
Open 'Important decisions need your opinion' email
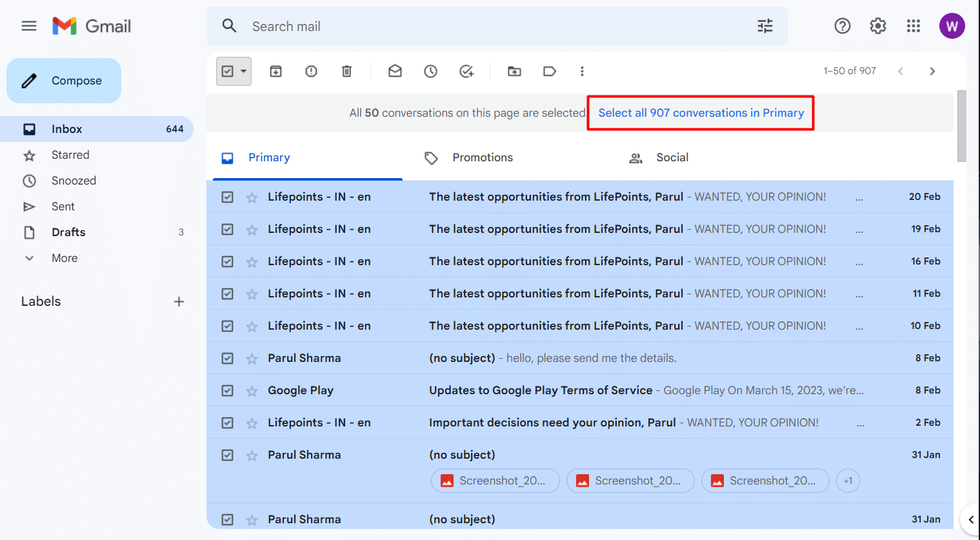580,423
